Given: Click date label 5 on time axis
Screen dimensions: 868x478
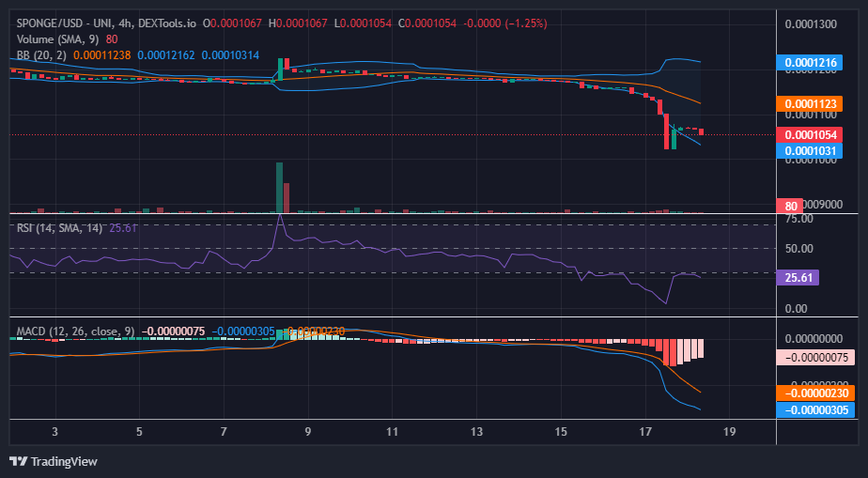Looking at the screenshot, I should click(x=139, y=432).
